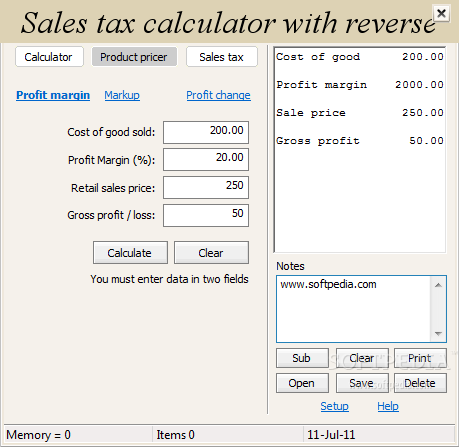Viewport: 459px width, 447px height.
Task: Clear the tape with the lower Clear button
Action: click(x=362, y=358)
